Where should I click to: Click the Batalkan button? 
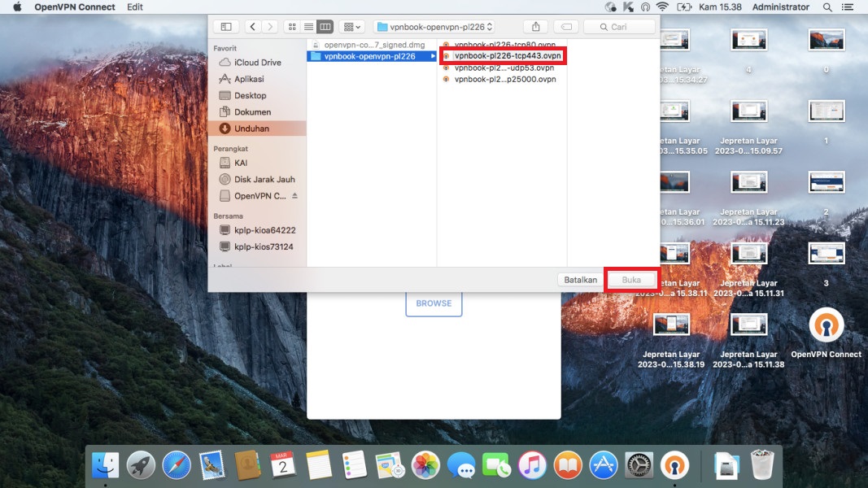(581, 280)
